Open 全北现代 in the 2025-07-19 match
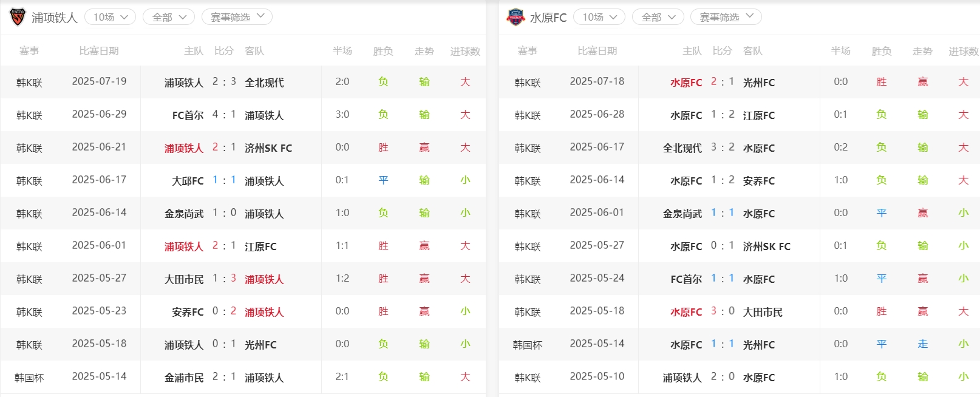Image resolution: width=980 pixels, height=397 pixels. tap(264, 83)
